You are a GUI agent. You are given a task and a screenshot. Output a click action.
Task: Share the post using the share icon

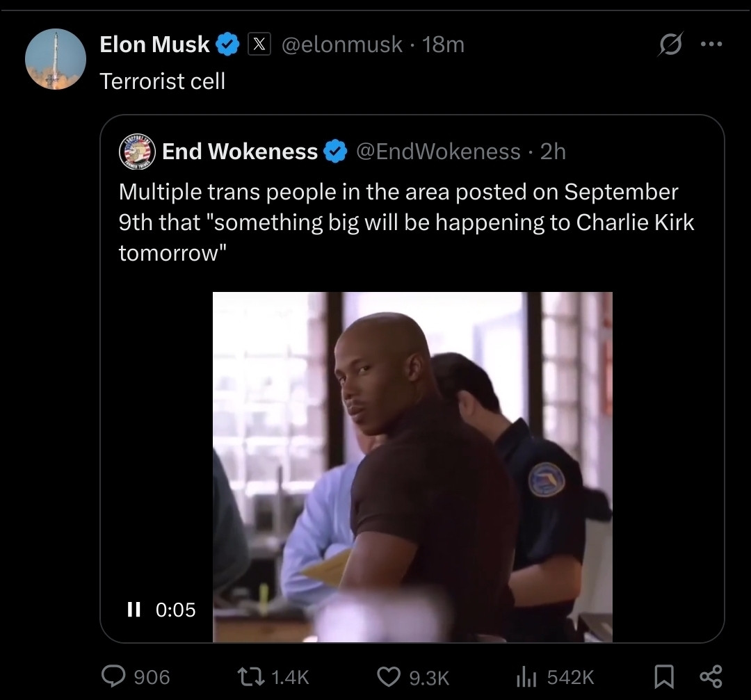(x=711, y=676)
